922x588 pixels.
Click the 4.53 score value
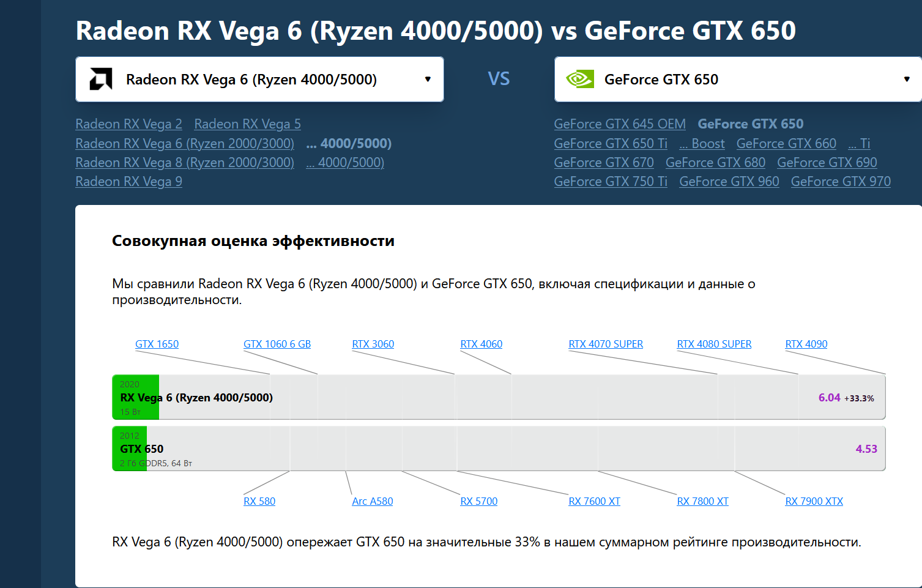point(866,449)
